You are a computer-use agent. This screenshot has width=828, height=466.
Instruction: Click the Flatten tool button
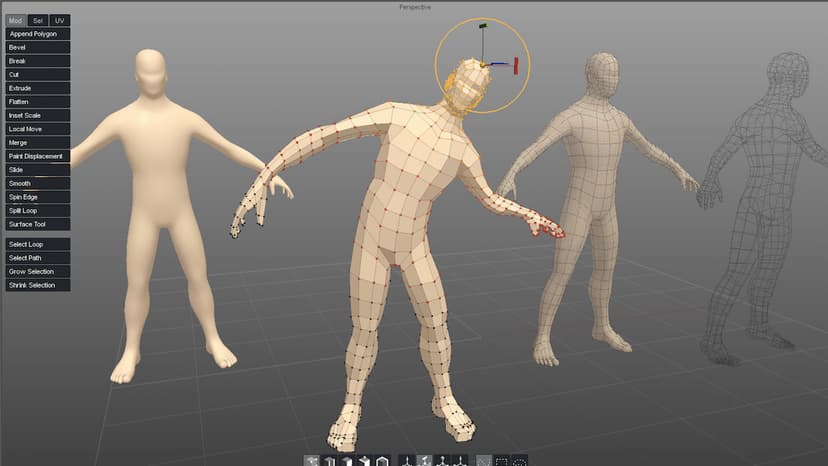(x=37, y=102)
